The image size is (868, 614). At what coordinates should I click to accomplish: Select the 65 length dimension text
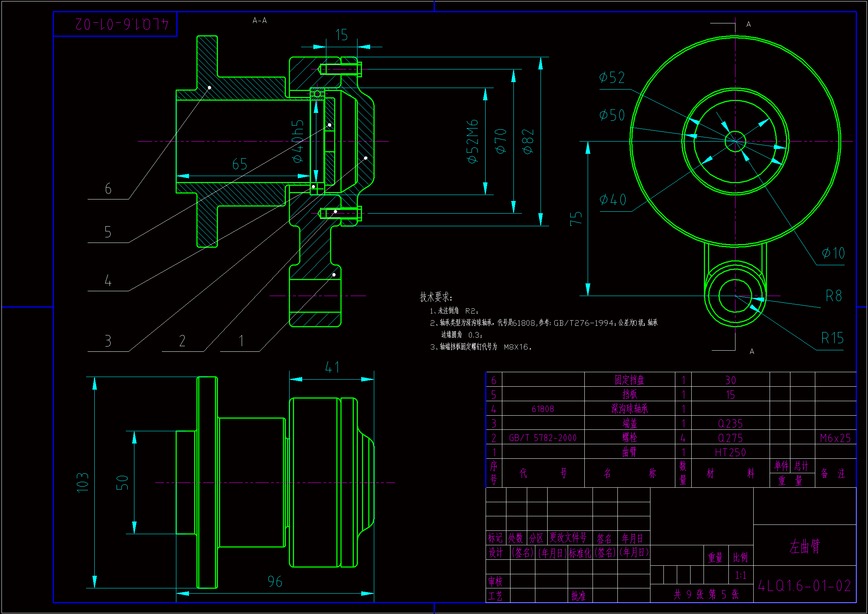click(x=240, y=164)
